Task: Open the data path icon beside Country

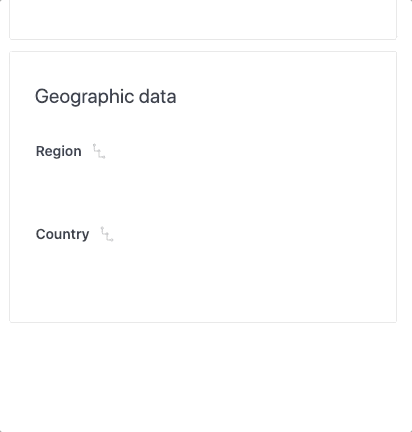Action: 107,234
